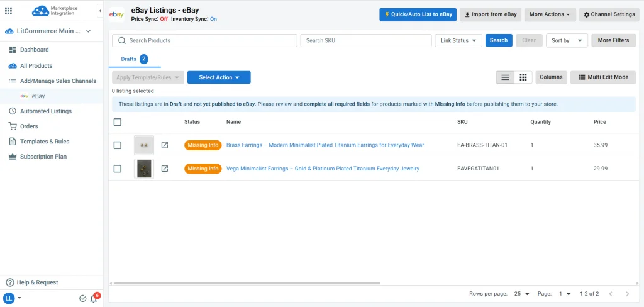
Task: Select the Drafts tab
Action: (135, 59)
